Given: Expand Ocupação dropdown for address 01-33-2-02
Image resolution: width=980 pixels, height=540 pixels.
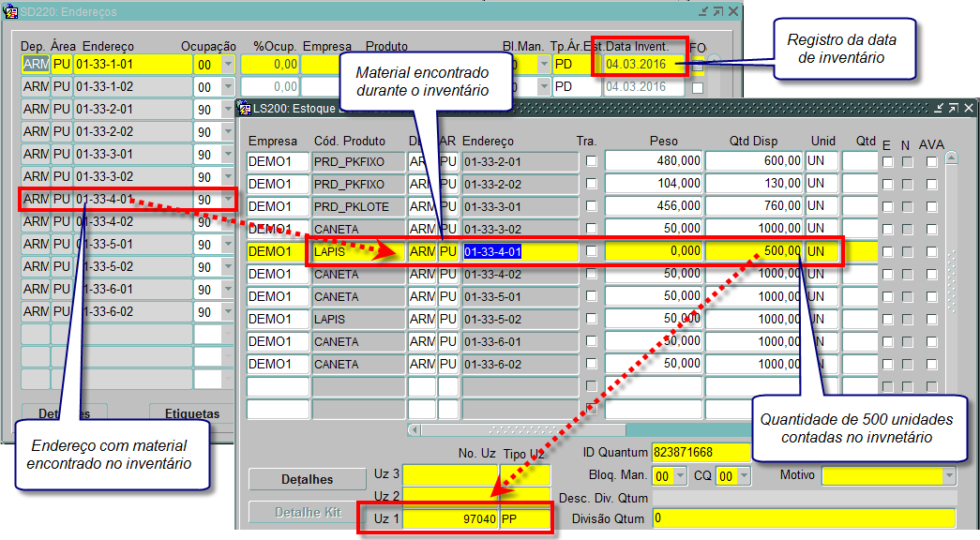Looking at the screenshot, I should coord(228,132).
